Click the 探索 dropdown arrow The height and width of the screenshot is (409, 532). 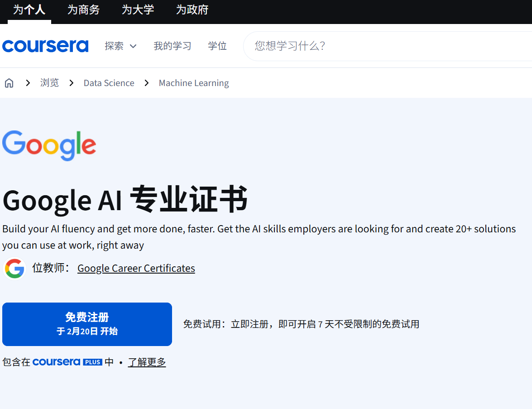[x=133, y=46]
